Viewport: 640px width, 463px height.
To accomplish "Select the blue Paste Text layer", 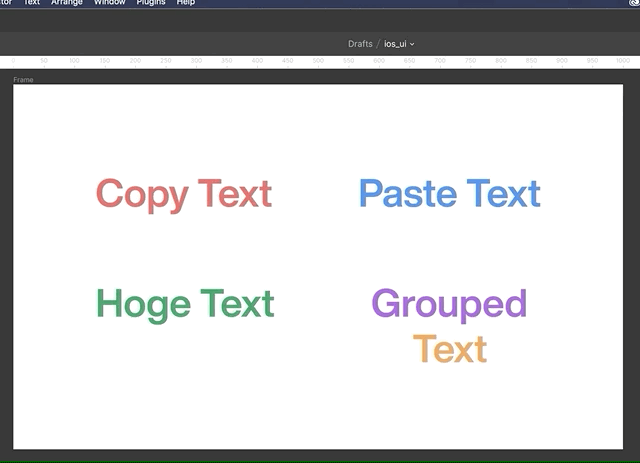I will 450,193.
